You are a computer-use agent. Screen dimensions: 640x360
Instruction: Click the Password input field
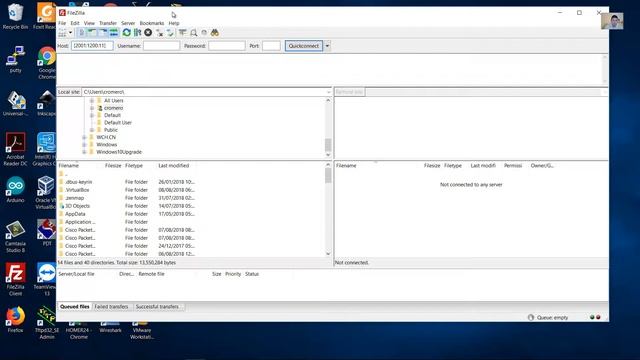coord(227,46)
